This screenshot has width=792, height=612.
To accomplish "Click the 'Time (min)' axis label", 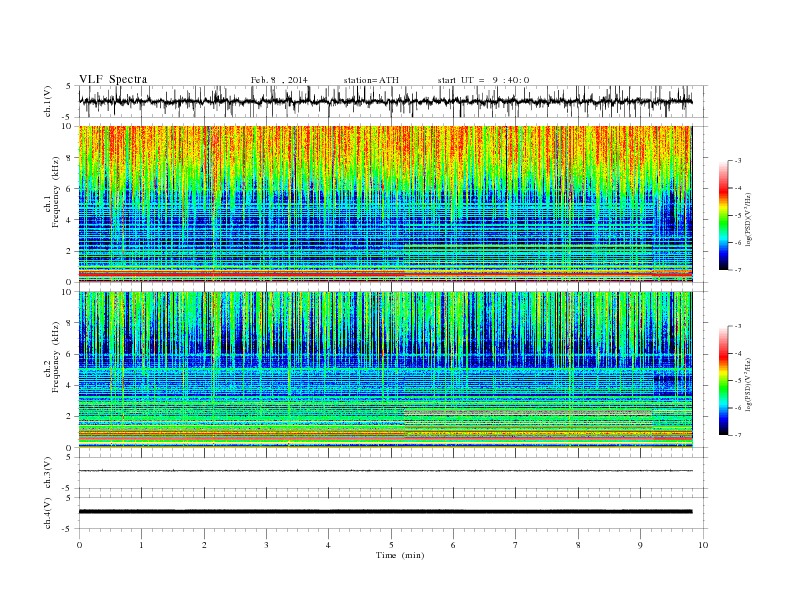I will coord(400,555).
